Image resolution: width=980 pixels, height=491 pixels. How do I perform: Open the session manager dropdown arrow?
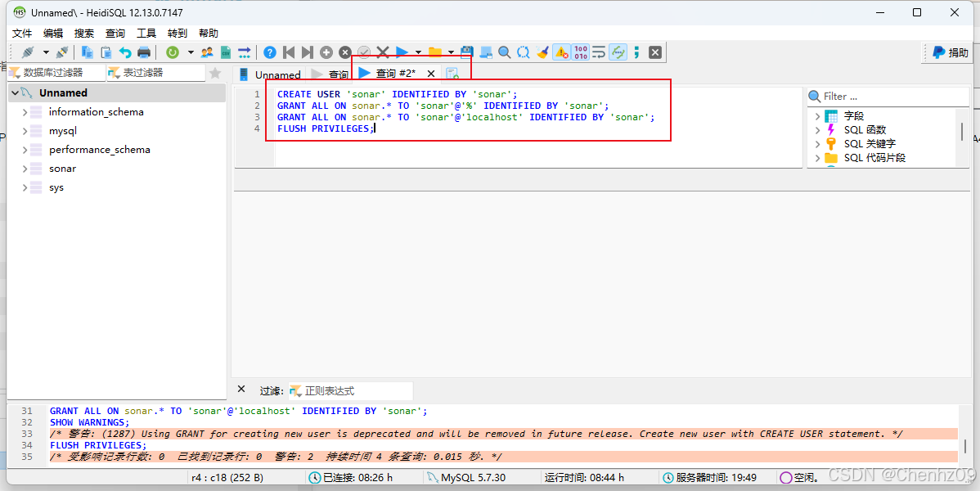tap(46, 52)
